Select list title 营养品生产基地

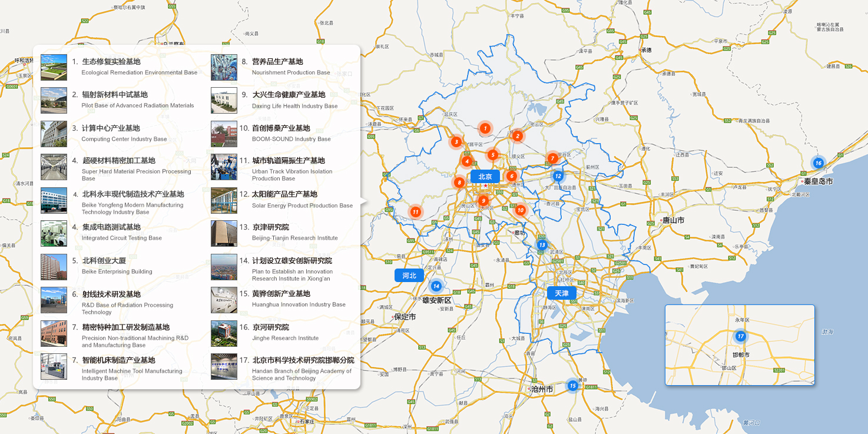277,61
